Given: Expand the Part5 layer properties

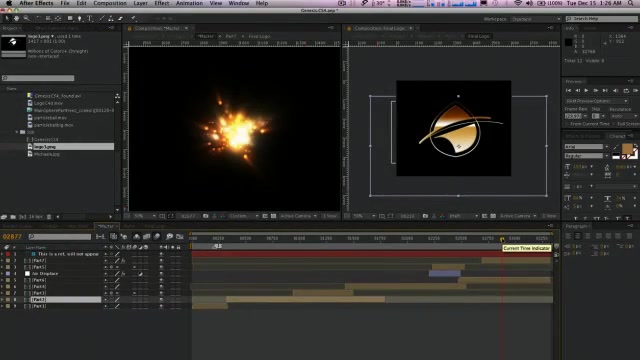Looking at the screenshot, I should [x=2, y=267].
